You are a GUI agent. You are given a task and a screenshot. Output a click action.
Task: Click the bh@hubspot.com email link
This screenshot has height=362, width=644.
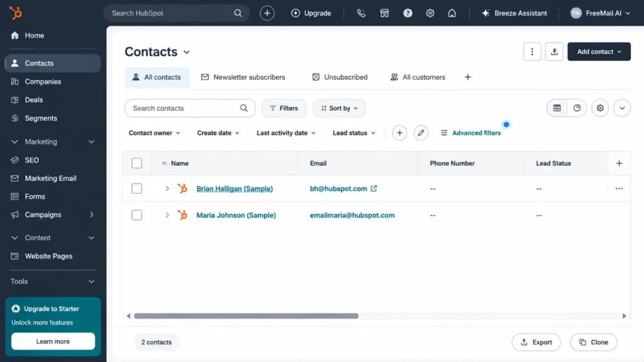click(338, 189)
